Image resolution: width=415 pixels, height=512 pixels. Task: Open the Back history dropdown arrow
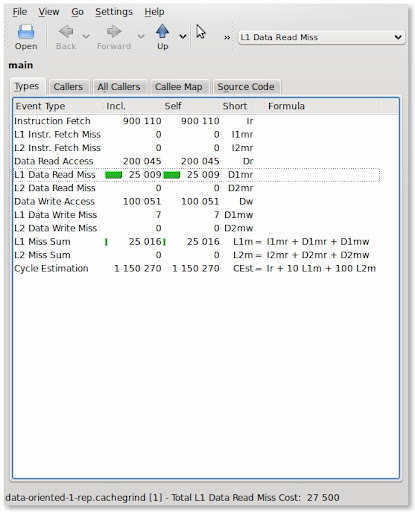coord(86,36)
